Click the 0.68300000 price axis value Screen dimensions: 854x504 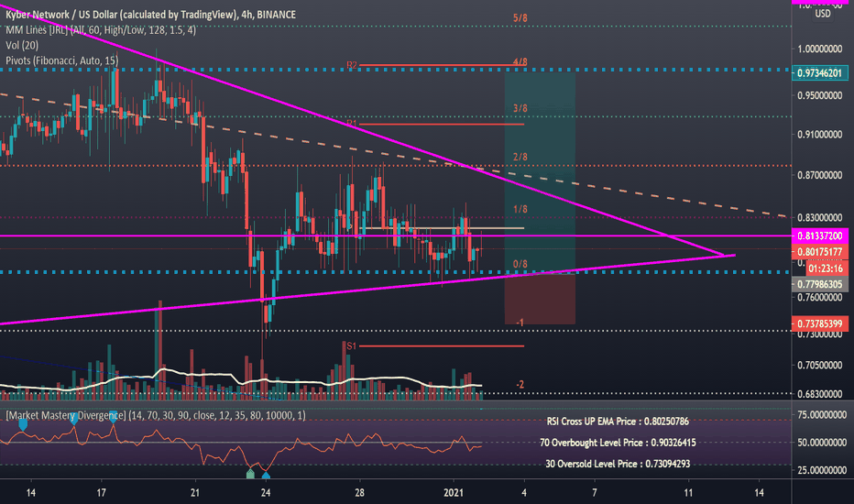[x=820, y=394]
